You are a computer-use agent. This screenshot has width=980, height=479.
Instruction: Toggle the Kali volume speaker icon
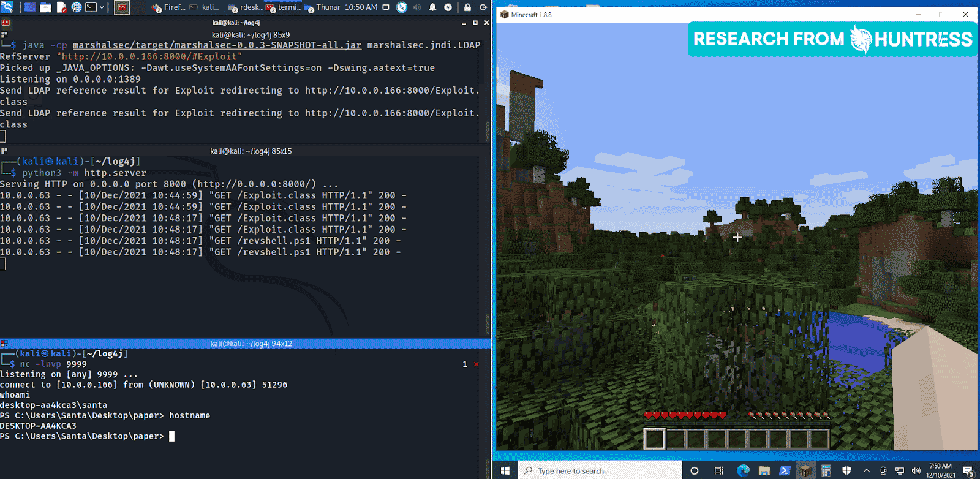click(x=417, y=7)
